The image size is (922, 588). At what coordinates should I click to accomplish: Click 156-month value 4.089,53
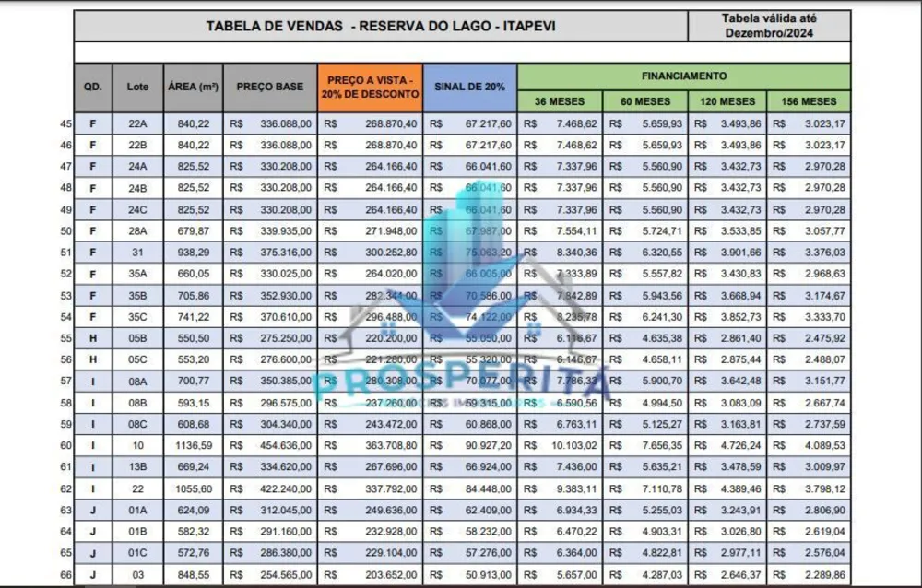point(825,446)
